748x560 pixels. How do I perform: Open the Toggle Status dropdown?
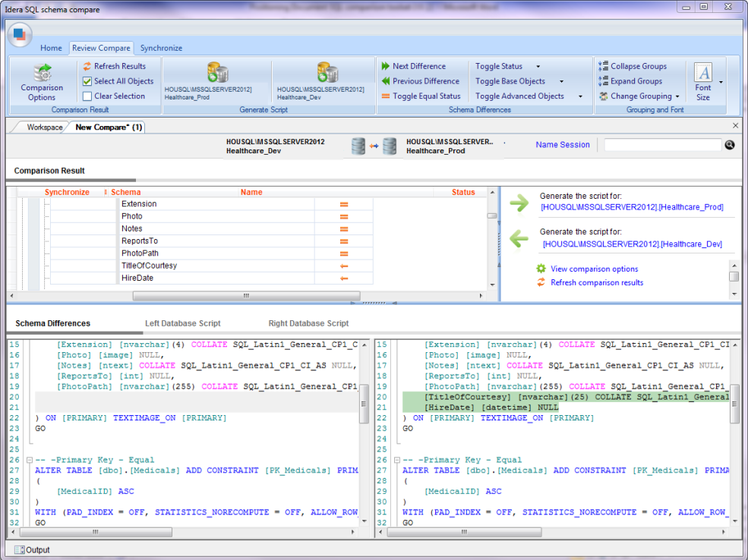click(x=538, y=67)
